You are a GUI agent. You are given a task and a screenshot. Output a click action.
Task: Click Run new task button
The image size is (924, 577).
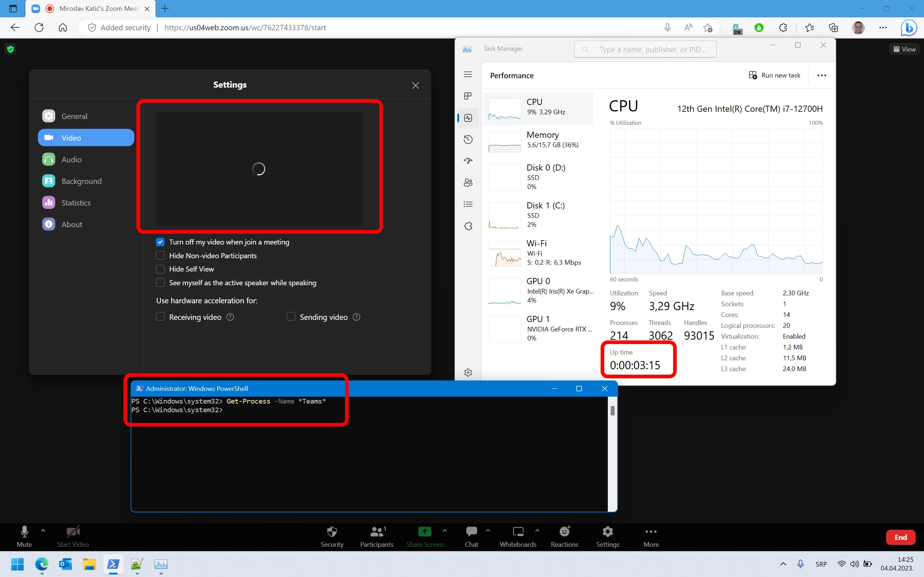pyautogui.click(x=774, y=75)
